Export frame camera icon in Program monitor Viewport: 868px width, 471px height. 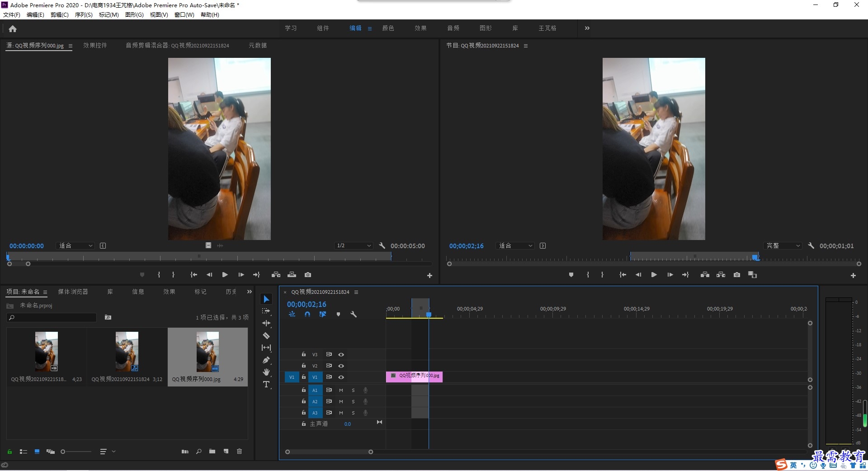pos(737,275)
